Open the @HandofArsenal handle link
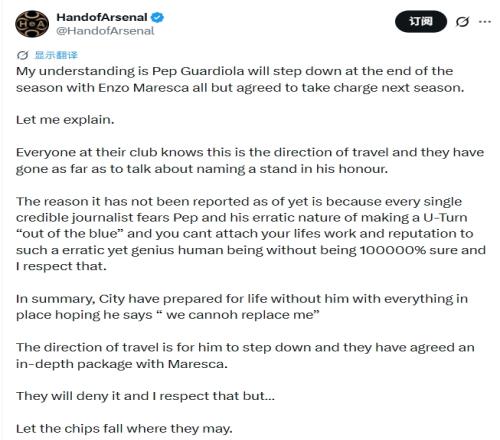 (x=105, y=31)
